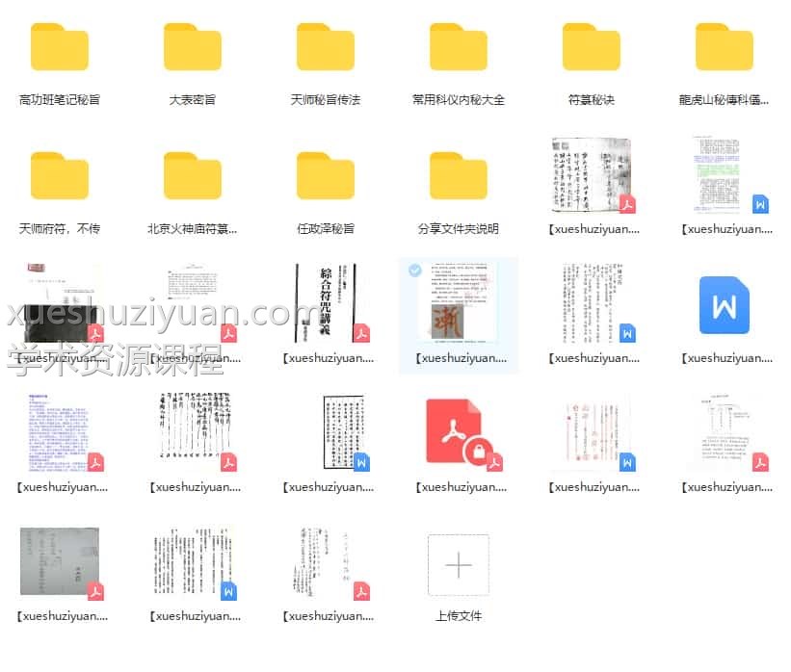The height and width of the screenshot is (672, 791).
Task: Open the 大表密旨 folder
Action: tap(193, 48)
